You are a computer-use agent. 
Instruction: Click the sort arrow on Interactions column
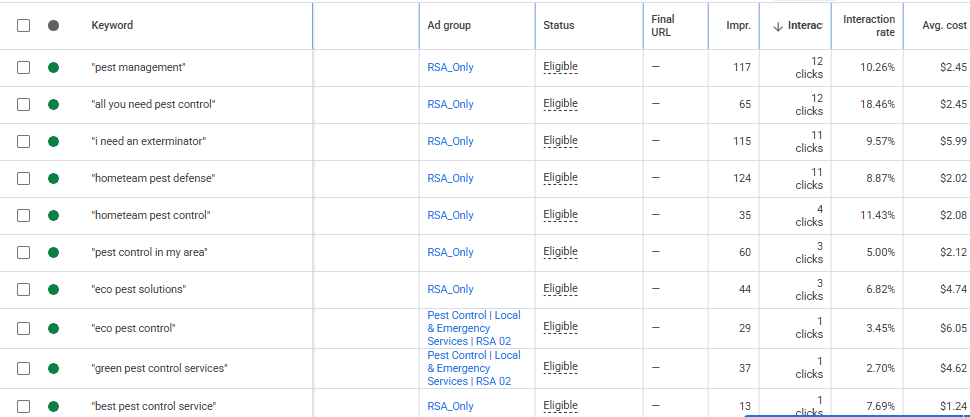pyautogui.click(x=779, y=26)
